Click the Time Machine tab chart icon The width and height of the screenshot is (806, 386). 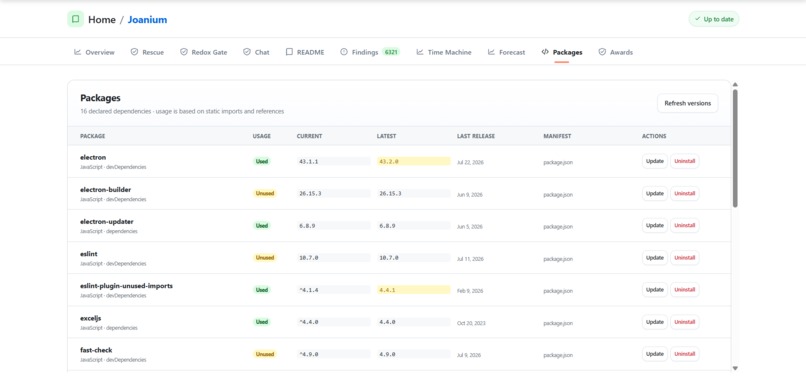(420, 52)
